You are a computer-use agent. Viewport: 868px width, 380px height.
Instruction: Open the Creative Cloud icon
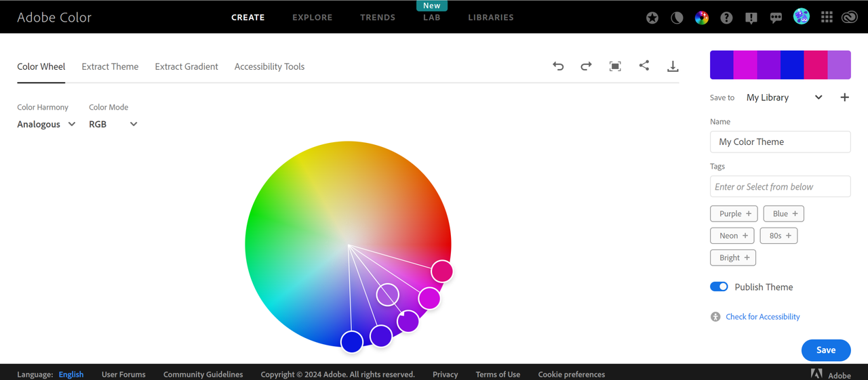pos(850,18)
